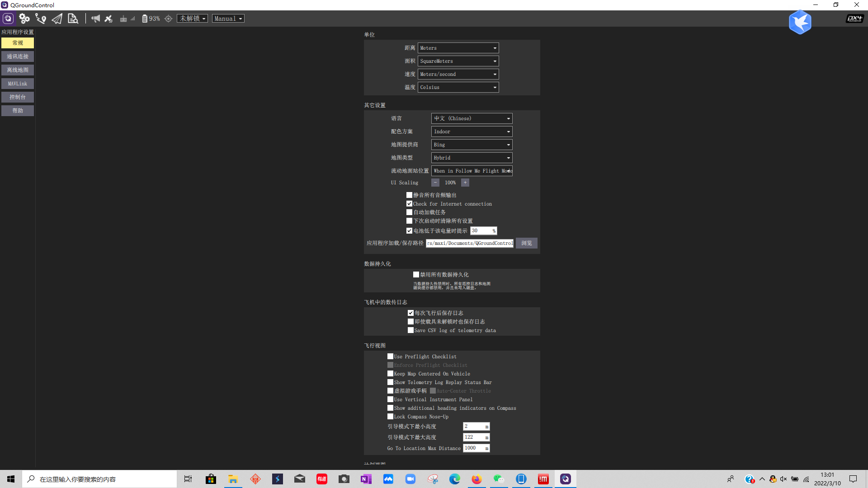The image size is (868, 488).
Task: Enable 自动加载任务 checkbox
Action: coord(410,212)
